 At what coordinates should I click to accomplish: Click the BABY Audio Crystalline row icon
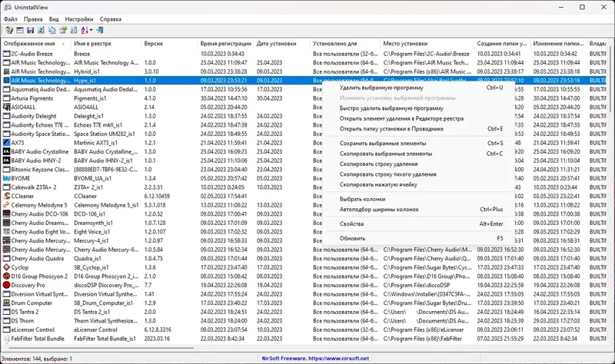6,151
